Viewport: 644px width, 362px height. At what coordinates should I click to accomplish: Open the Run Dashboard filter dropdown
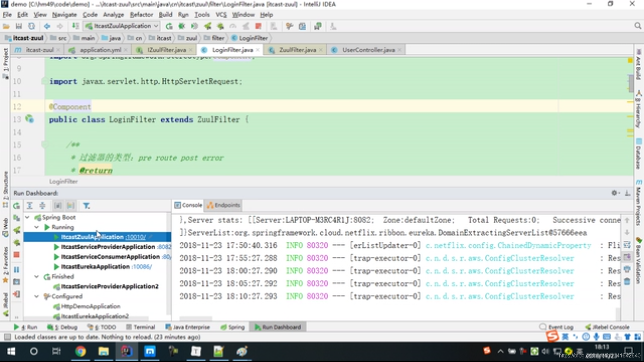[x=86, y=205]
